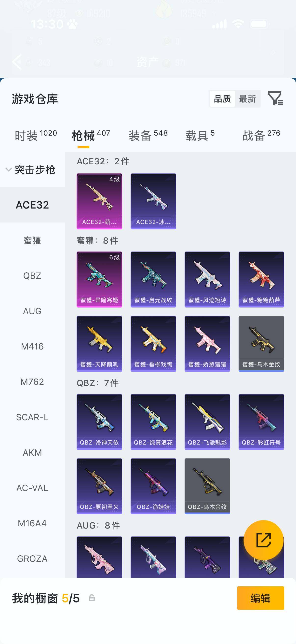Select the 蜜獾-异瞳寒姬 weapon skin

(99, 279)
